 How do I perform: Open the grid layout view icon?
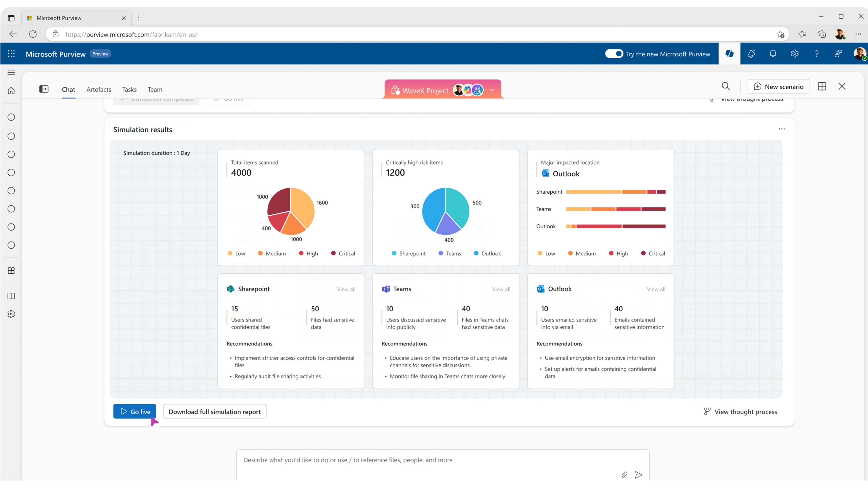click(x=822, y=87)
